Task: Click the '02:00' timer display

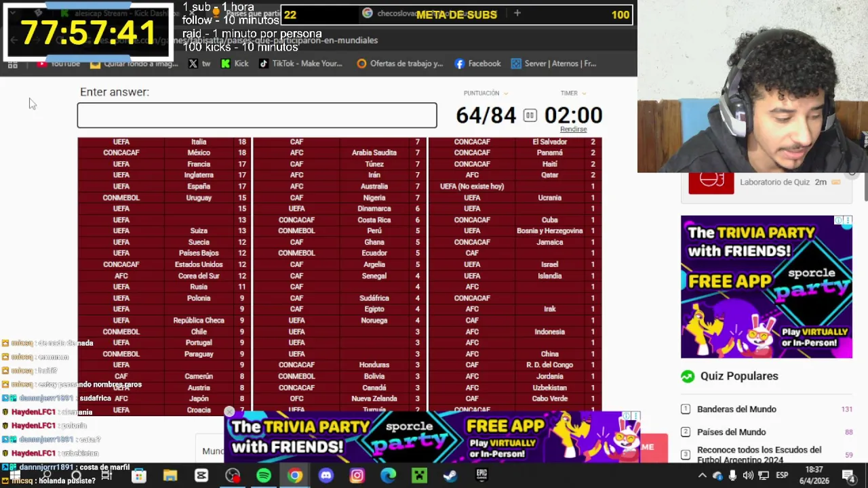Action: click(573, 115)
